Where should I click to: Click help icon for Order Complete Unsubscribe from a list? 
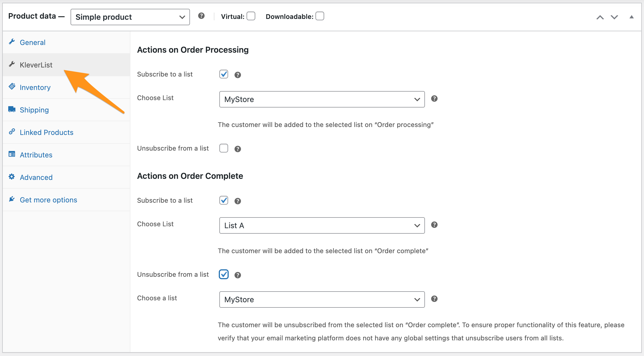[238, 275]
